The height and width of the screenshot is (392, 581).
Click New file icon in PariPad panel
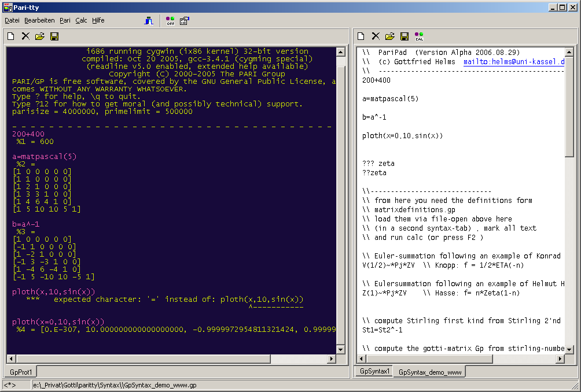tap(361, 36)
